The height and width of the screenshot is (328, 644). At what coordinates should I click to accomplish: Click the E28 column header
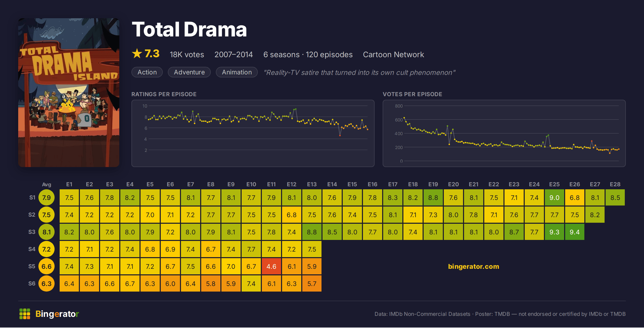pyautogui.click(x=615, y=184)
